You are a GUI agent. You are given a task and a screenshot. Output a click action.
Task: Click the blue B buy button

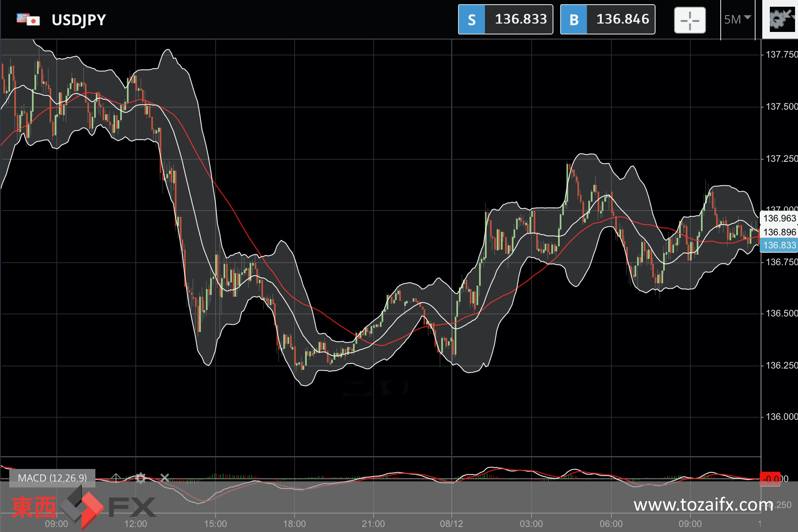tap(574, 19)
